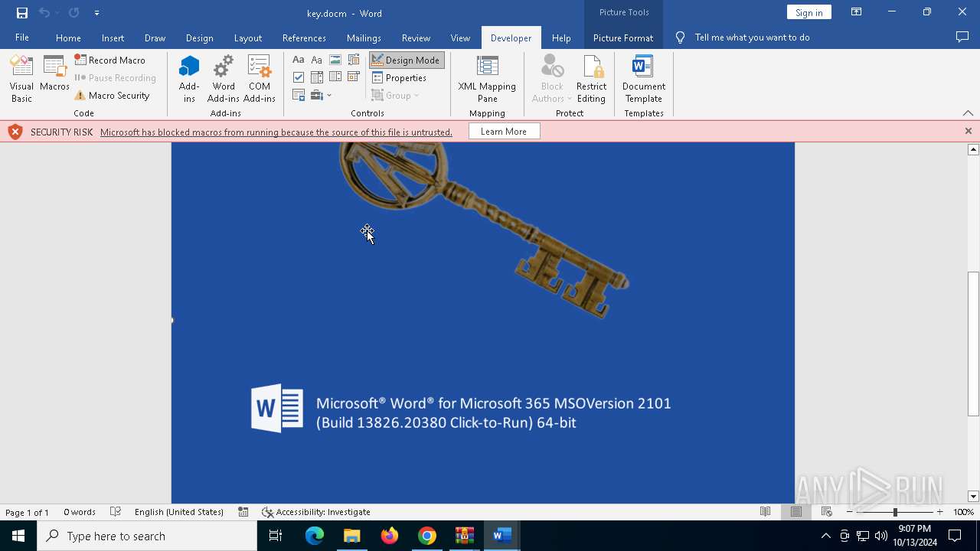Insert Rich Text content control
The image size is (980, 551).
tap(299, 60)
